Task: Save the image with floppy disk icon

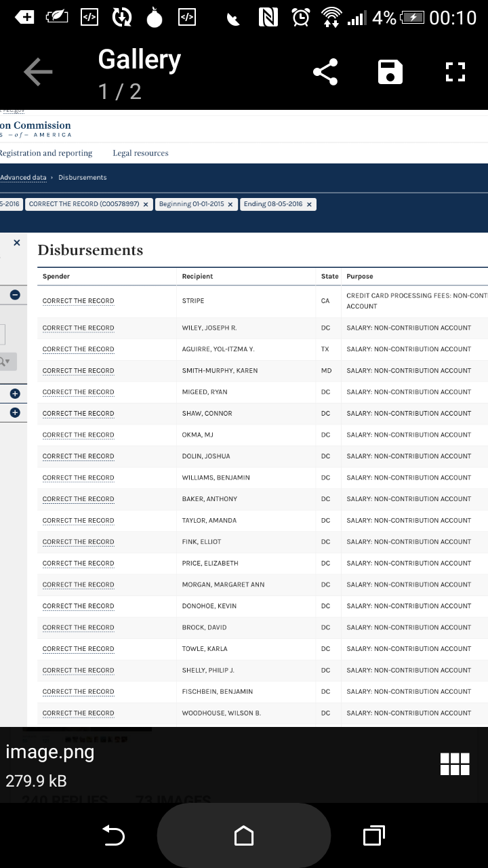Action: (x=390, y=72)
